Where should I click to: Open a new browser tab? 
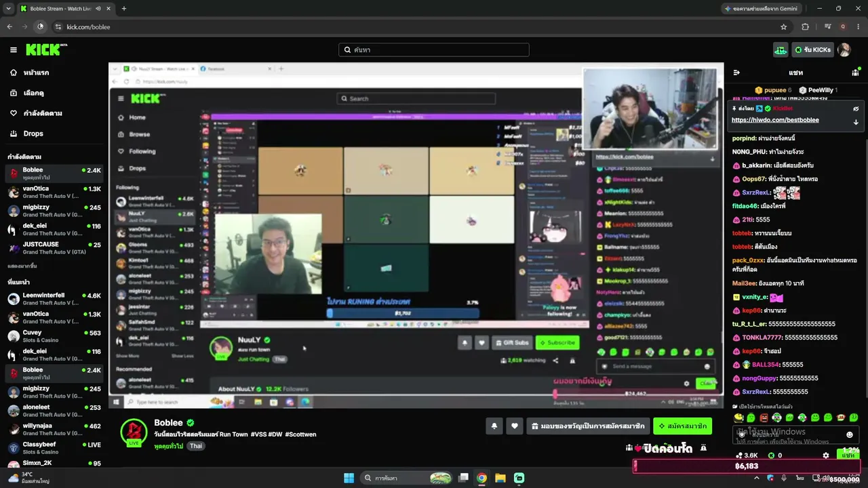(x=123, y=9)
